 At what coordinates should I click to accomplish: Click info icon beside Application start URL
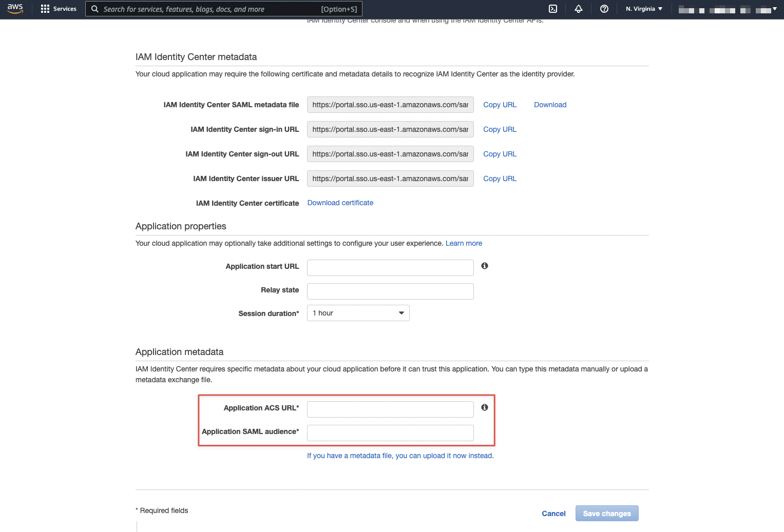(x=484, y=266)
